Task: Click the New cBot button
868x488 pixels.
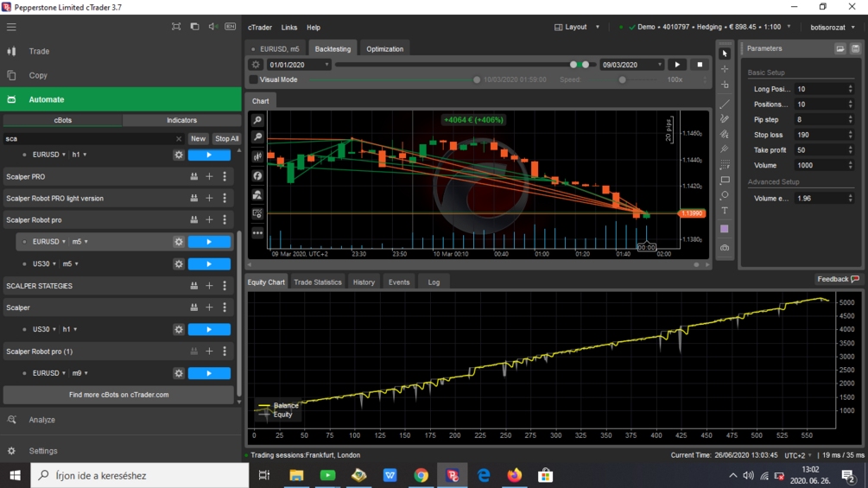Action: click(x=198, y=139)
